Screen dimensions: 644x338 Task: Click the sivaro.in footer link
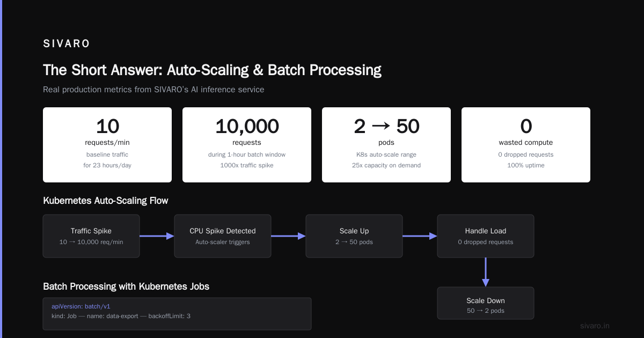pos(595,326)
